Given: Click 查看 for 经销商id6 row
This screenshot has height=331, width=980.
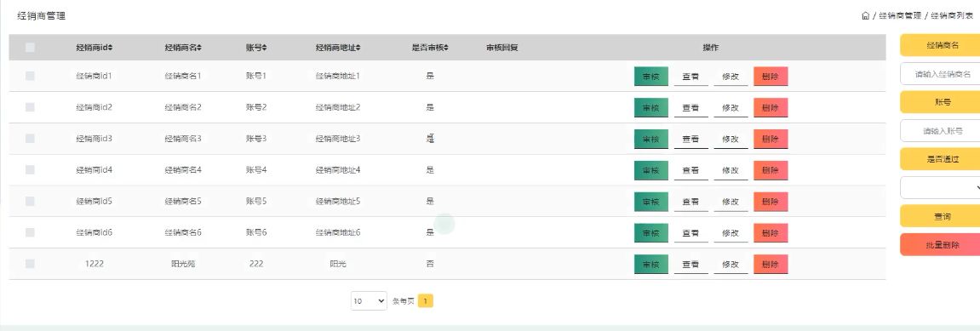Looking at the screenshot, I should point(691,233).
